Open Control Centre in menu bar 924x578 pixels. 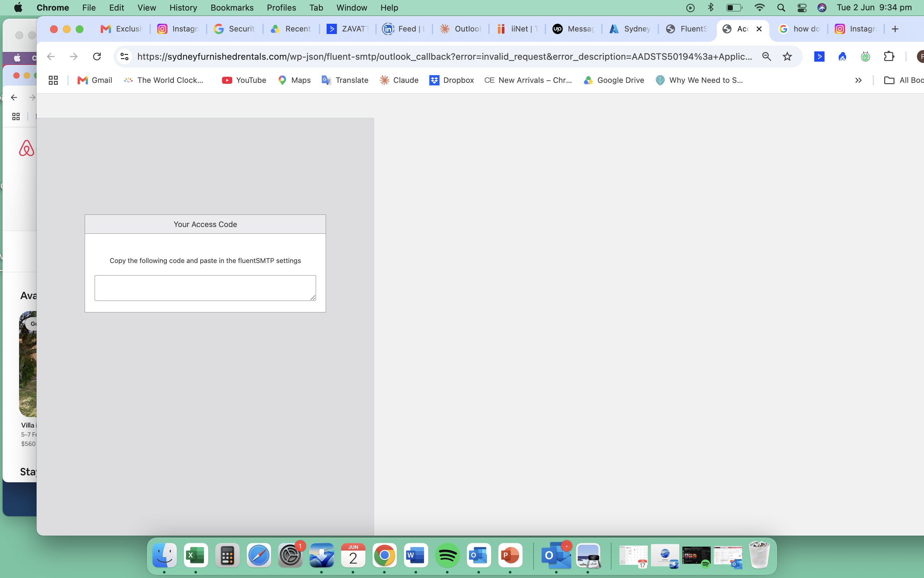[802, 8]
